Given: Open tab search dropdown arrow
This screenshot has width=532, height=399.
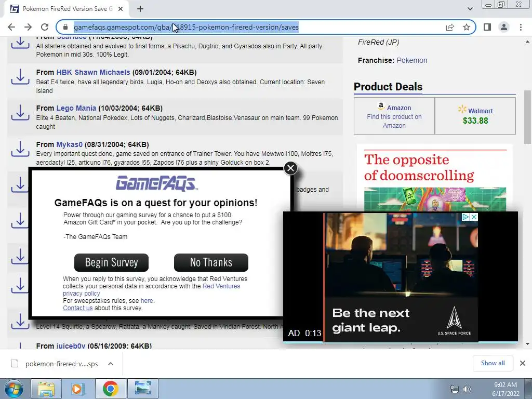Looking at the screenshot, I should click(470, 9).
